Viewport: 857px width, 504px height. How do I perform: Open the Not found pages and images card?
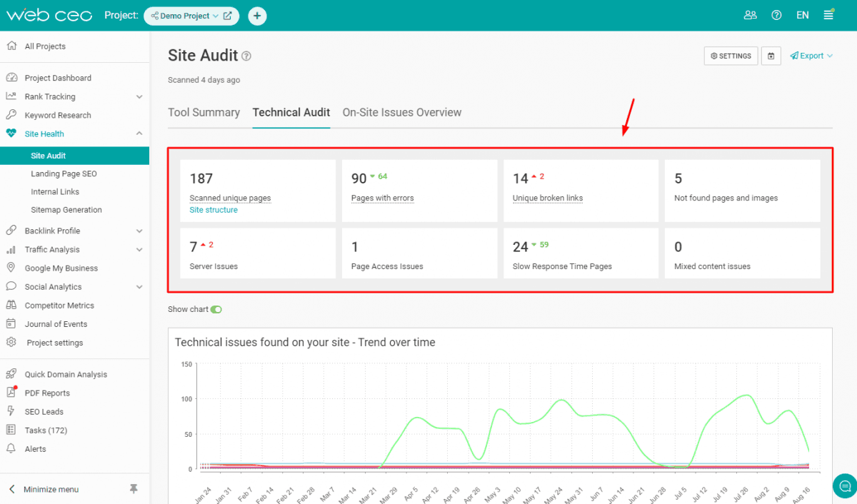[x=742, y=191]
